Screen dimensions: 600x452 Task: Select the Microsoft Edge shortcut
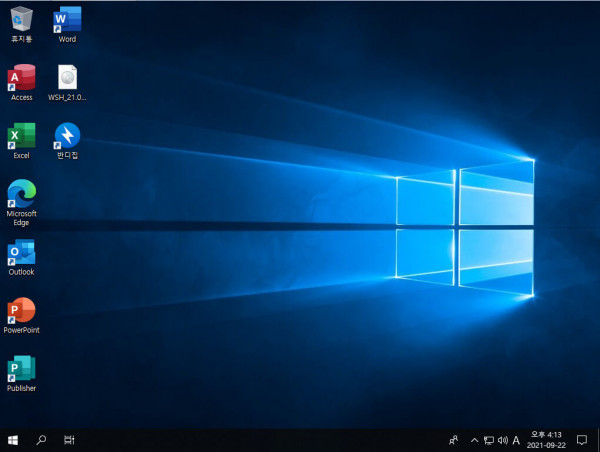(x=21, y=203)
